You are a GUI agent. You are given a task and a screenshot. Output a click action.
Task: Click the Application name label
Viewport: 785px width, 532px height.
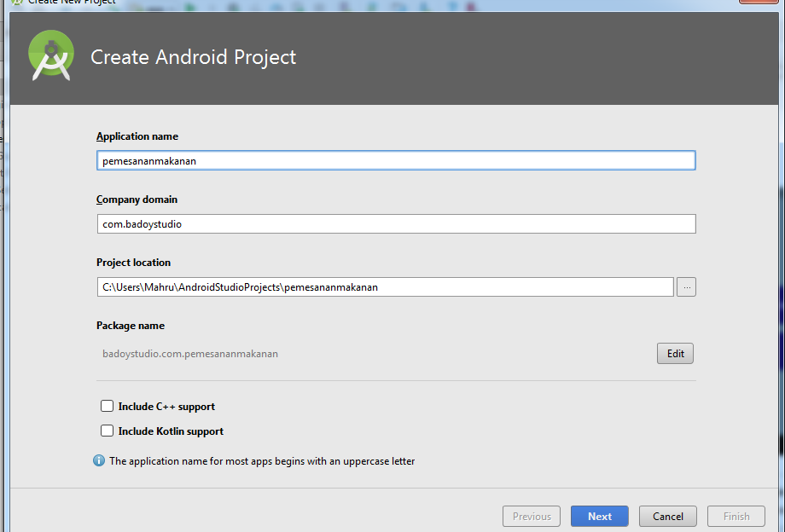(x=137, y=136)
